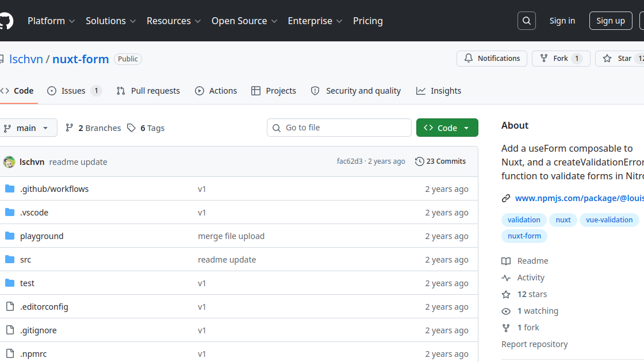This screenshot has height=362, width=644.
Task: Open the .npmrc file
Action: [x=33, y=354]
